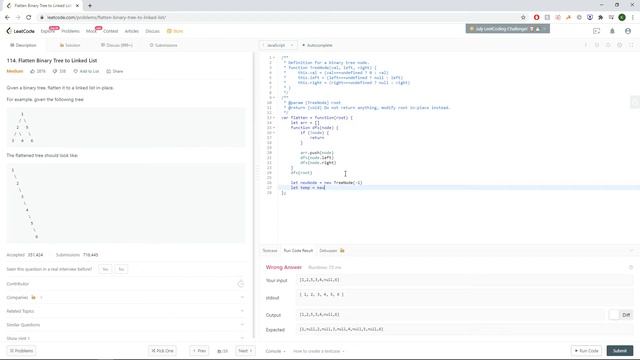The width and height of the screenshot is (640, 360).
Task: Click the address bar URL
Action: point(106,18)
